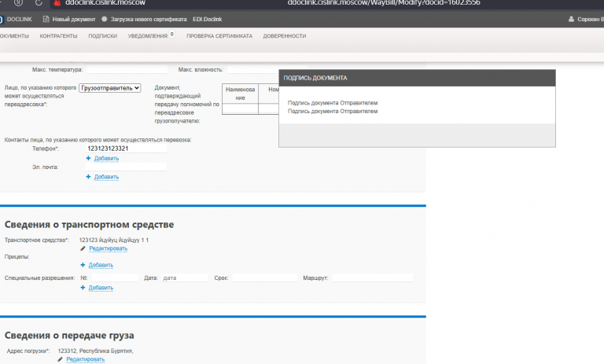The width and height of the screenshot is (604, 364).
Task: Click the new document page icon
Action: coord(46,19)
